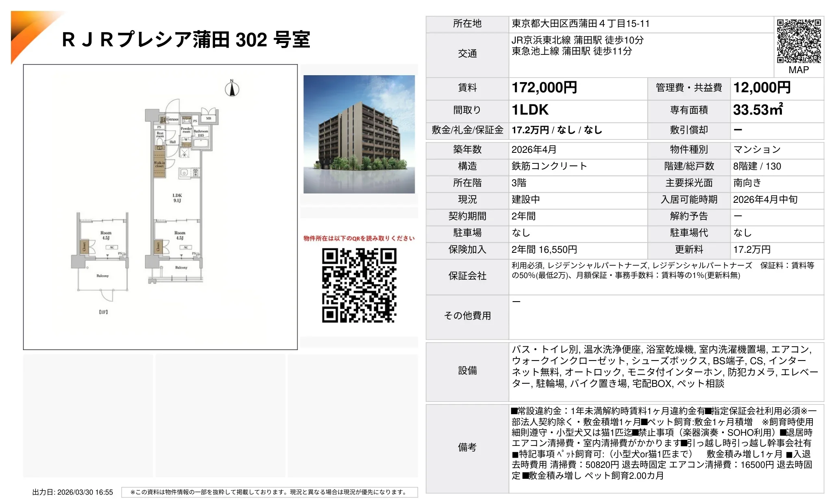Click the 33.53㎡ floor area value
836x504 pixels.
click(x=758, y=110)
